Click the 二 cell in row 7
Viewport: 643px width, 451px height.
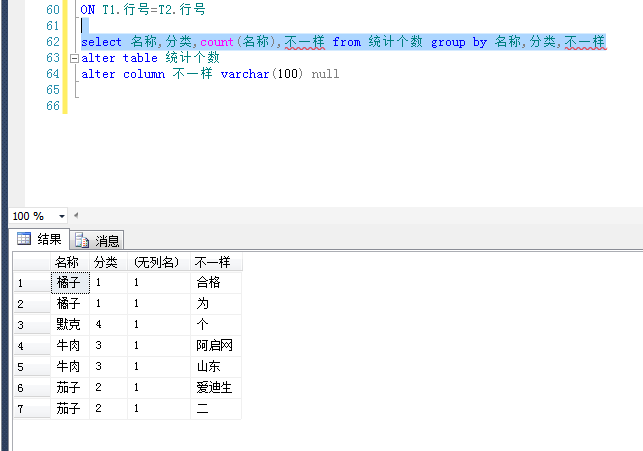pos(216,408)
